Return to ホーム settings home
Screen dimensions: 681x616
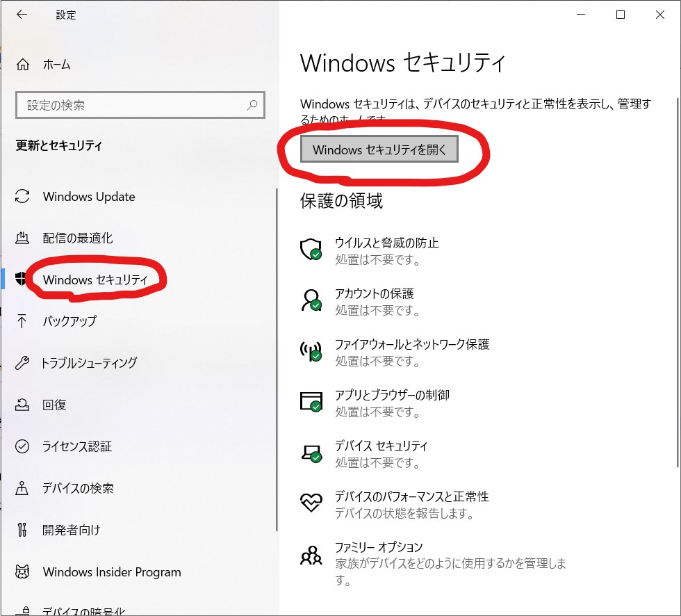pyautogui.click(x=56, y=65)
